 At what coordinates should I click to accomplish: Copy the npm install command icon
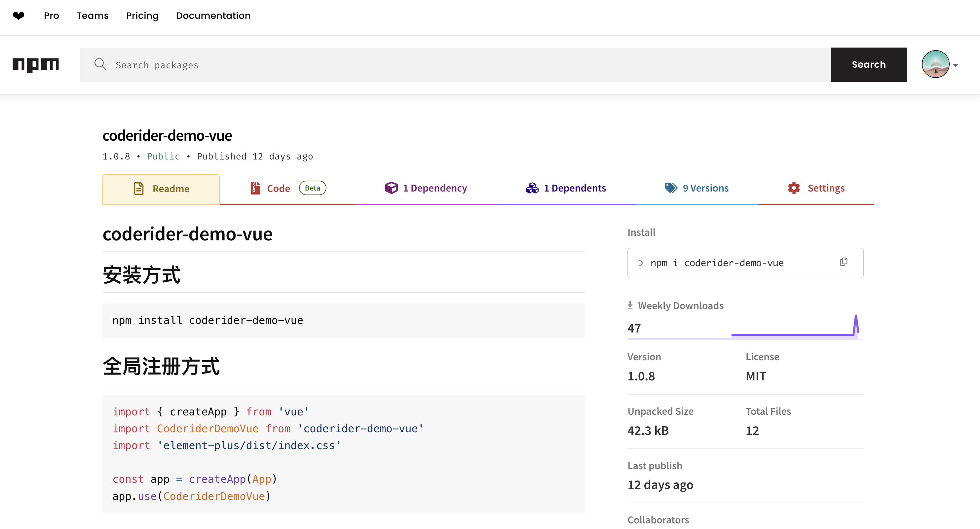[x=844, y=262]
